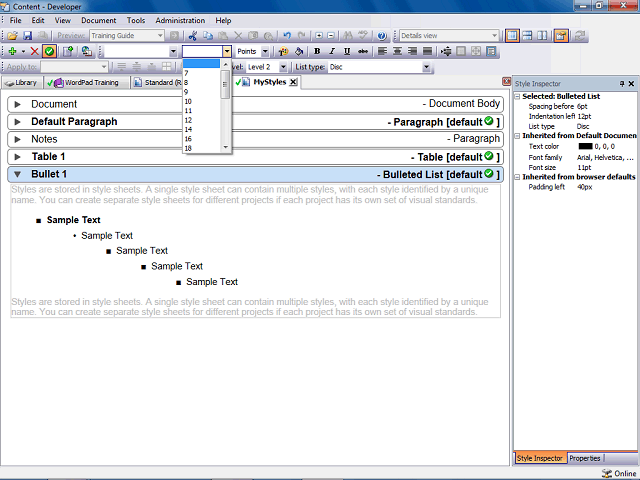Click the import styles globe icon
The image size is (640, 480).
point(87,51)
